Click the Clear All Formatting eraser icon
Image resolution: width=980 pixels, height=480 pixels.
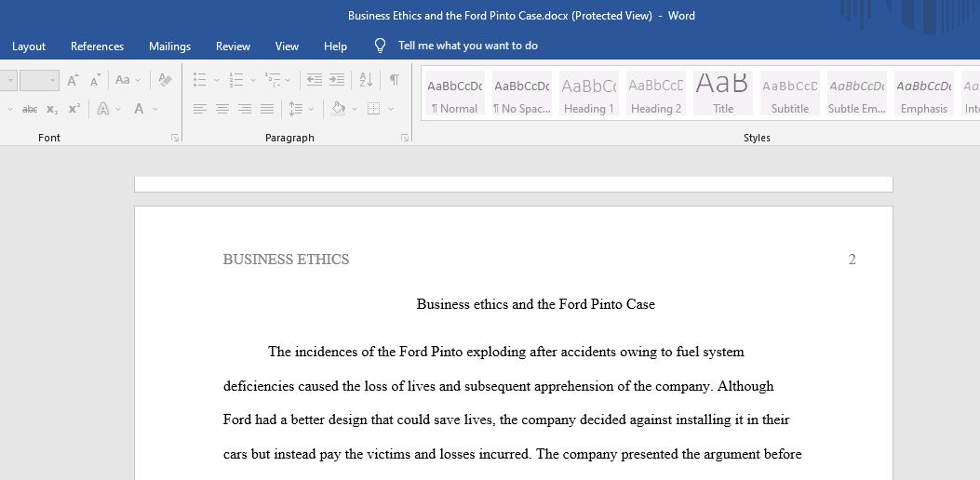click(165, 80)
